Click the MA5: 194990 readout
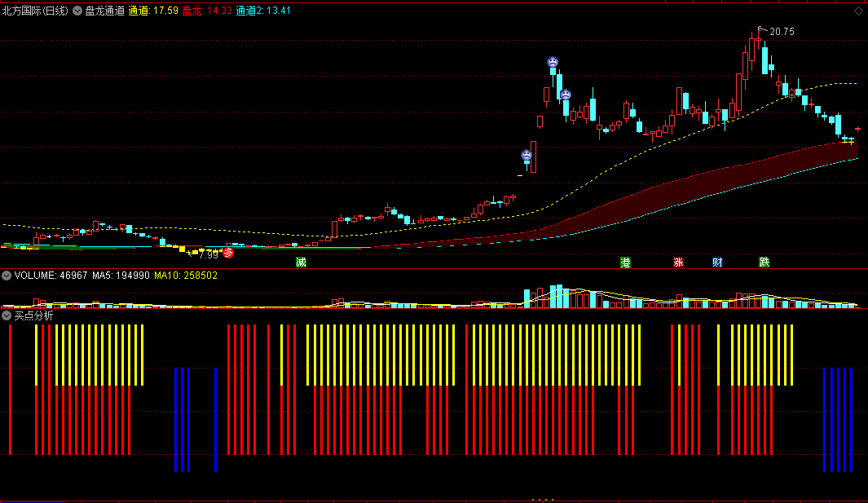Image resolution: width=868 pixels, height=503 pixels. click(x=121, y=276)
